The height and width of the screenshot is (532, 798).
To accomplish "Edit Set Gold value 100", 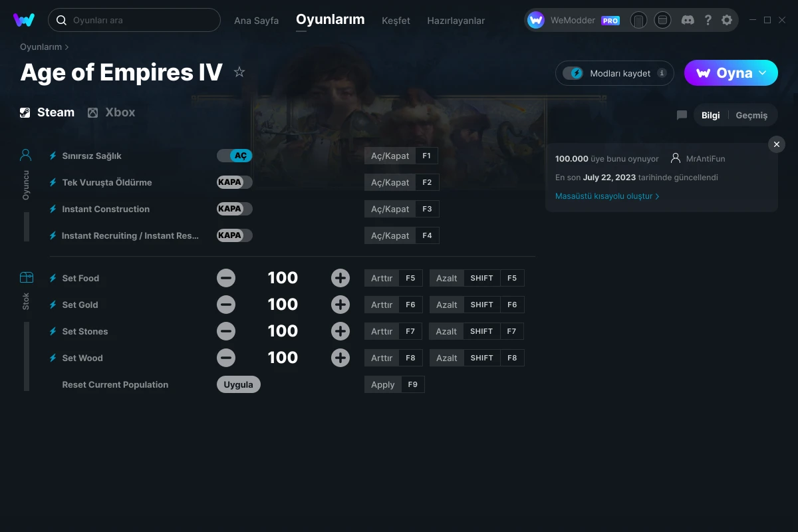I will [x=283, y=305].
